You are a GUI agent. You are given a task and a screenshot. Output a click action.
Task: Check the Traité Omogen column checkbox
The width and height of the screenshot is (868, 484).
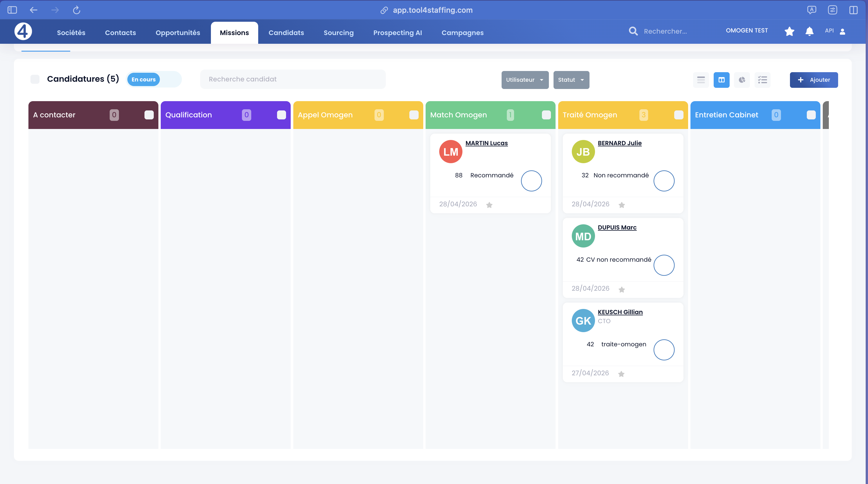(x=679, y=115)
